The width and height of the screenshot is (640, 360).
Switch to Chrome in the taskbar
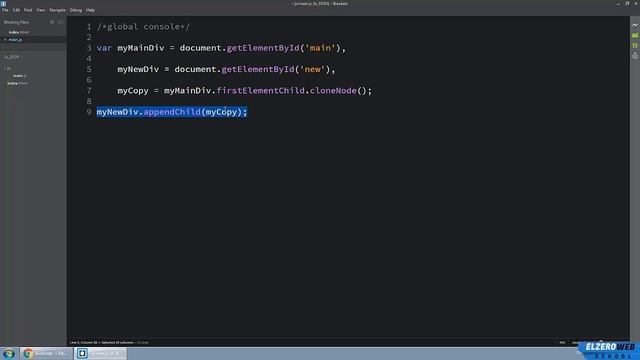point(46,353)
